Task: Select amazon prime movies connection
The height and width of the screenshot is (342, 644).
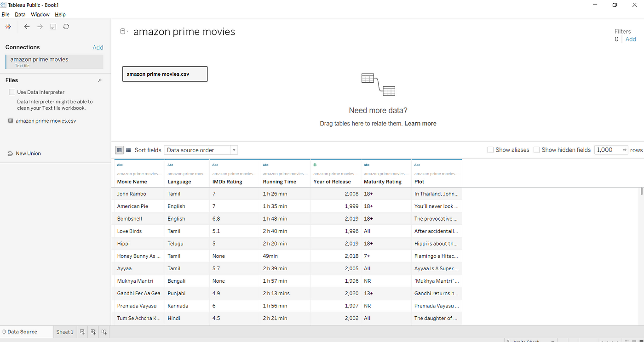Action: 55,62
